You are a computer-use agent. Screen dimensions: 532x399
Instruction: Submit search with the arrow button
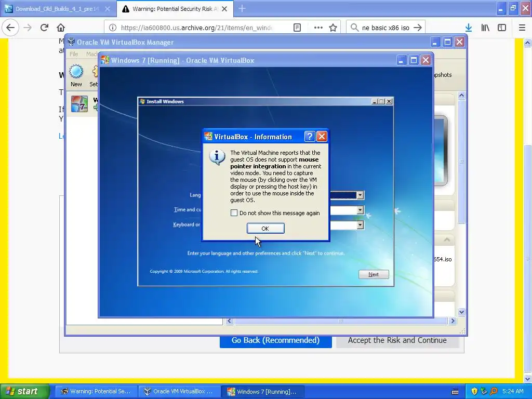click(418, 28)
